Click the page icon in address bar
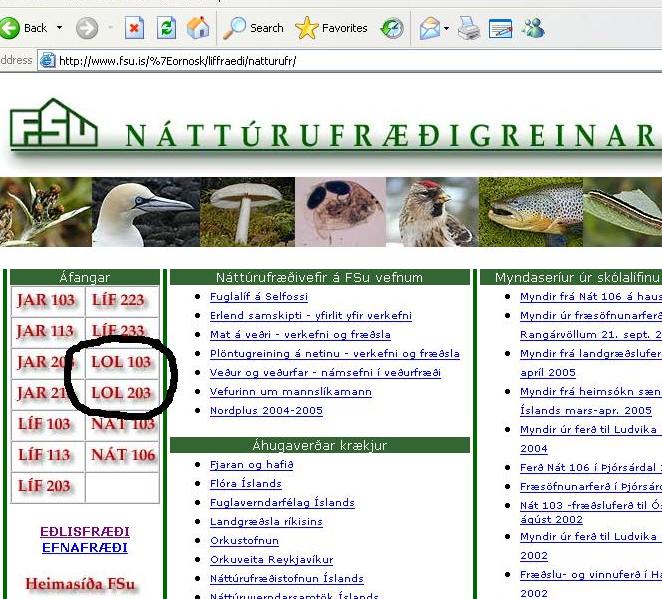 coord(47,61)
